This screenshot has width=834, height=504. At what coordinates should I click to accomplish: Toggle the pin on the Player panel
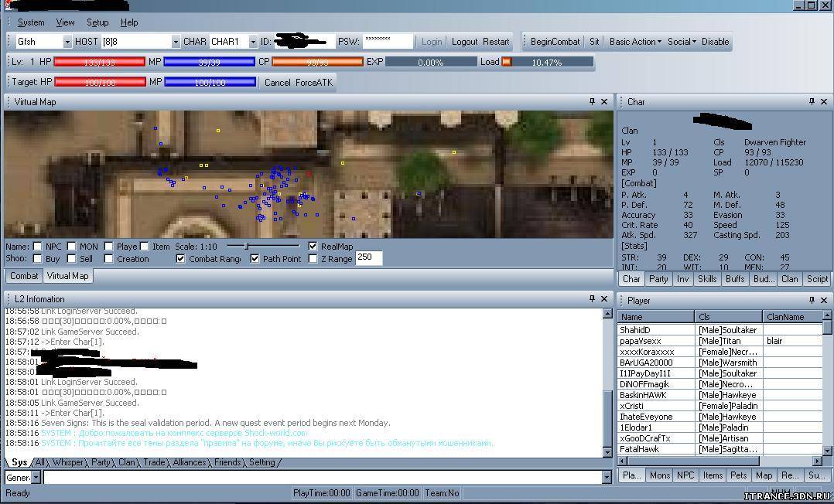(812, 301)
